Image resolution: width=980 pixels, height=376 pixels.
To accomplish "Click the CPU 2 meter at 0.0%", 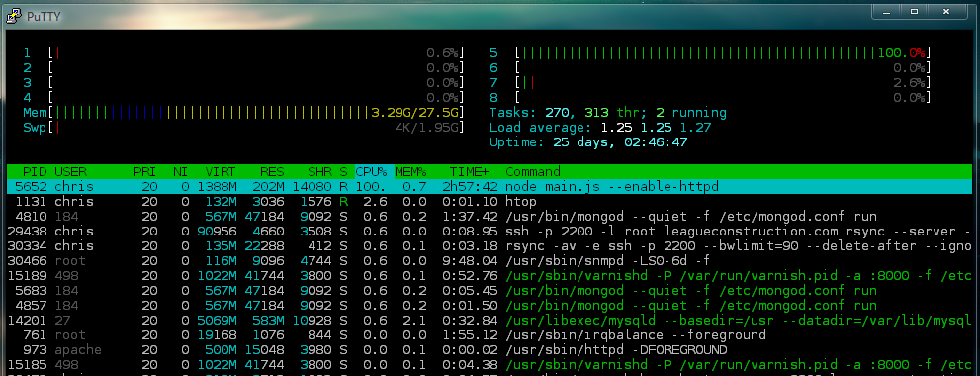I will [x=243, y=67].
